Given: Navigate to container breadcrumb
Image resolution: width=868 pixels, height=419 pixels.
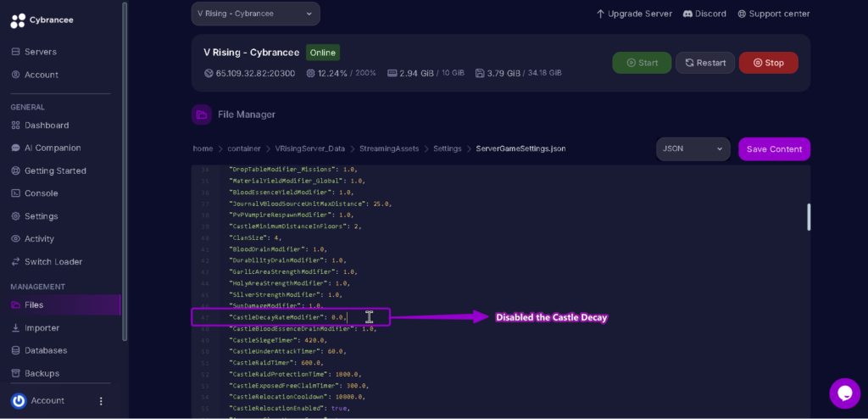Looking at the screenshot, I should (243, 148).
